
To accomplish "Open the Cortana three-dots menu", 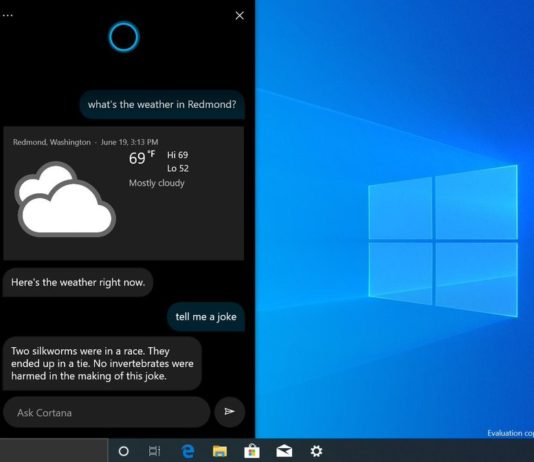I will tap(7, 15).
